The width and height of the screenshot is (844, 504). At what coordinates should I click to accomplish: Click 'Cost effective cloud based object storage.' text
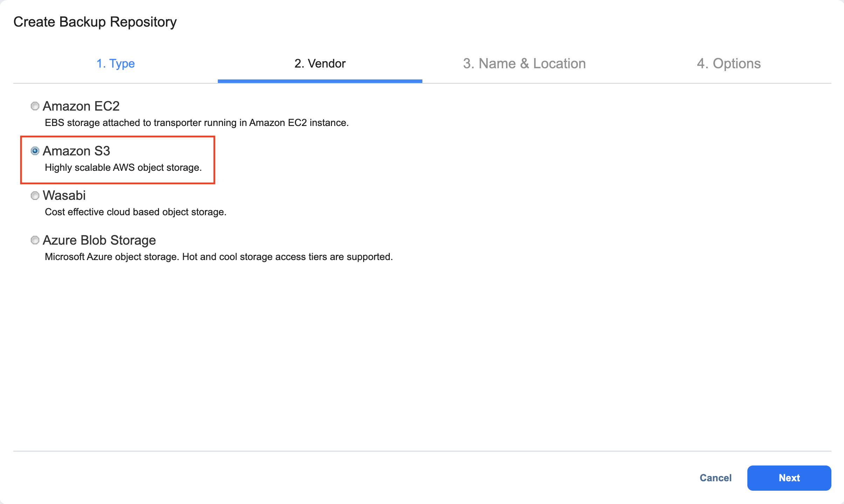pyautogui.click(x=136, y=212)
